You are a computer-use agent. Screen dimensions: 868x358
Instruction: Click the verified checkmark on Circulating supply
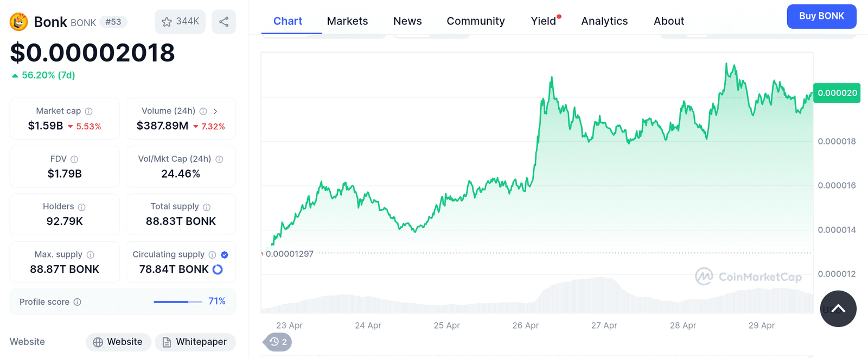click(224, 254)
